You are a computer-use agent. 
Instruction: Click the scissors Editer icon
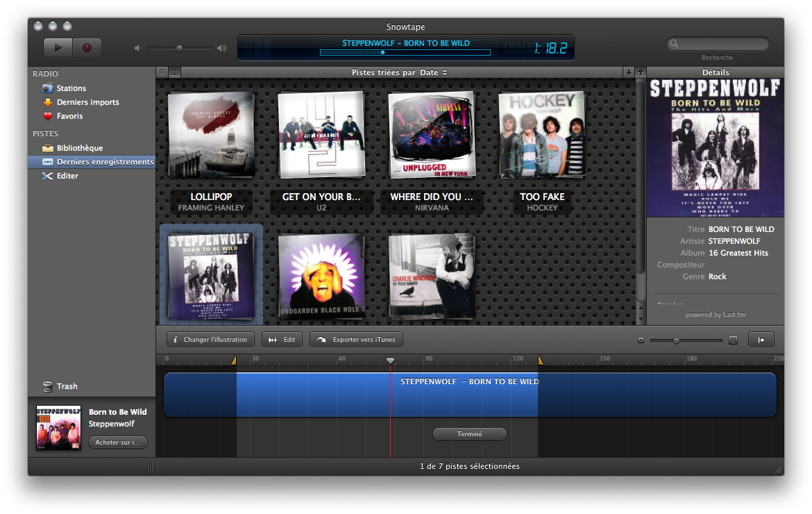click(x=48, y=176)
